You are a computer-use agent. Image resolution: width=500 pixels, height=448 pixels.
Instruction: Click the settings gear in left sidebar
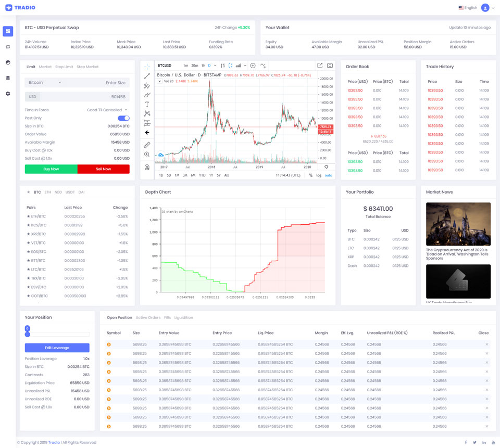(x=8, y=94)
